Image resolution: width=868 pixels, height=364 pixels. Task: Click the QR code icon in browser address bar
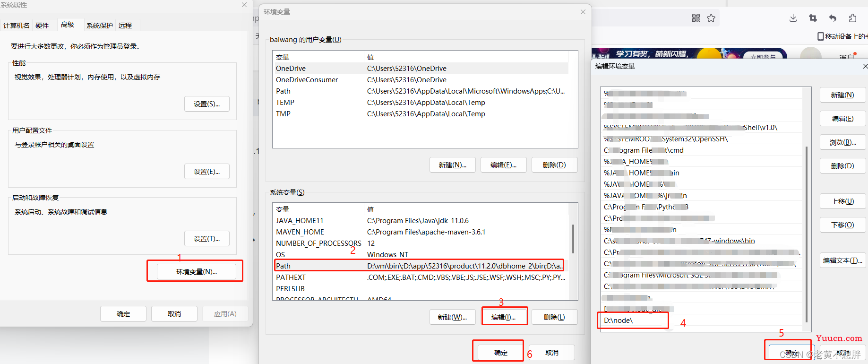[696, 18]
